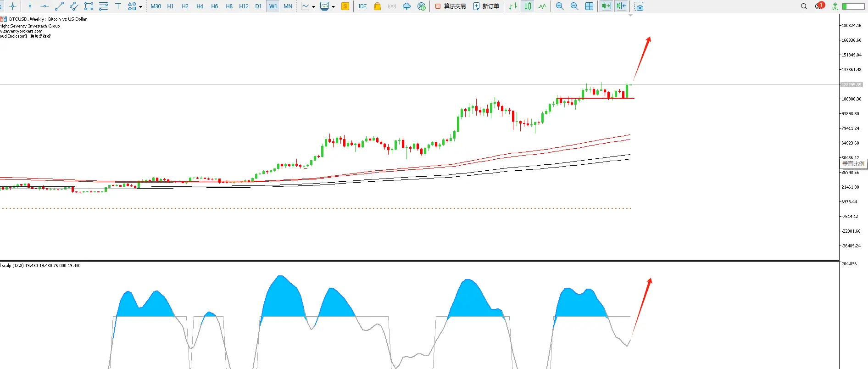Open the trading signals icon
This screenshot has height=369, width=868.
(392, 6)
